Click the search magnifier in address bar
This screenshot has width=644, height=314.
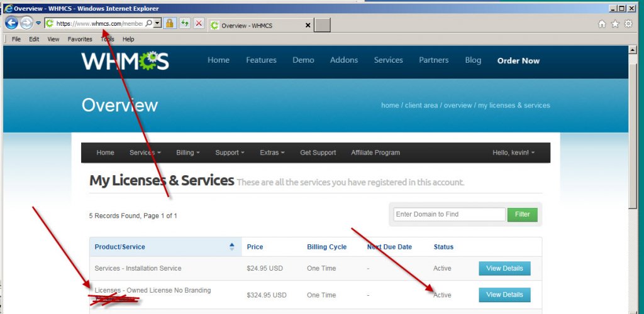click(148, 23)
